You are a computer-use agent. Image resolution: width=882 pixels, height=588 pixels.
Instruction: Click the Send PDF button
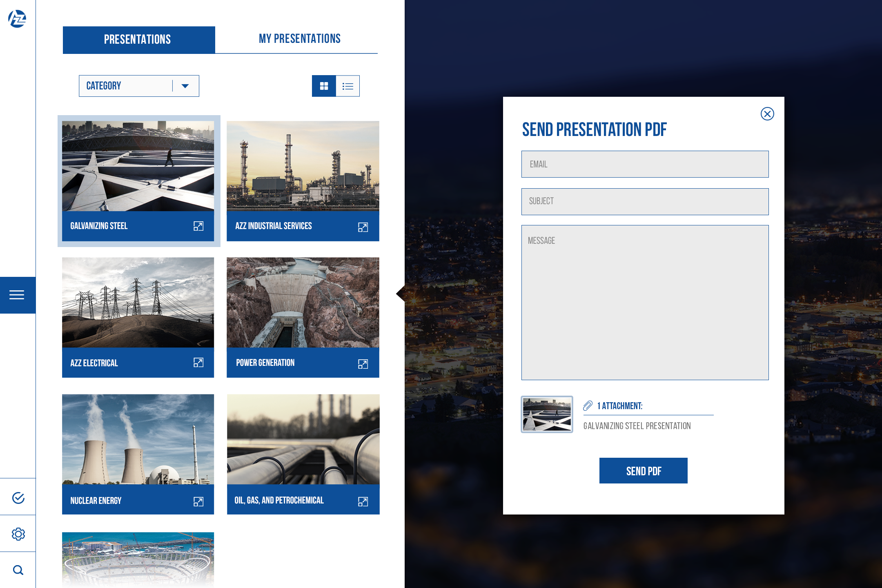(x=643, y=471)
